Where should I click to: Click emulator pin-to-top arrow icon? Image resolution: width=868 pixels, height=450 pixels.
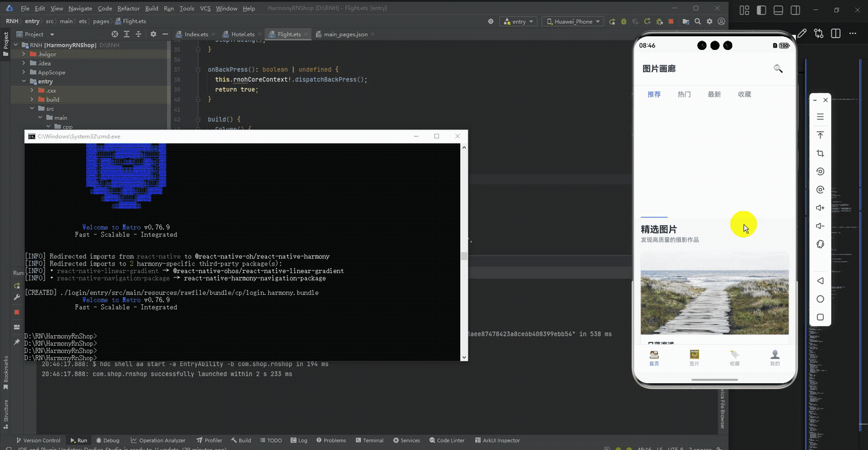point(820,135)
